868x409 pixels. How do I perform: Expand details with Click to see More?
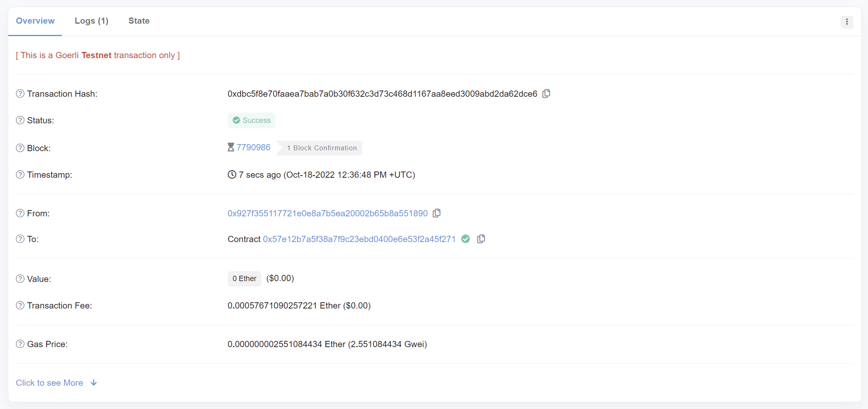(x=56, y=383)
